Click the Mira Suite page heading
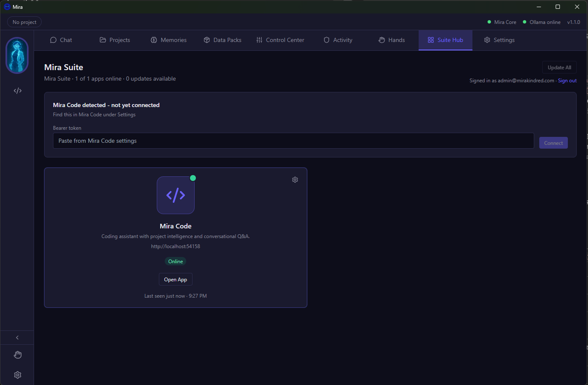 point(64,67)
